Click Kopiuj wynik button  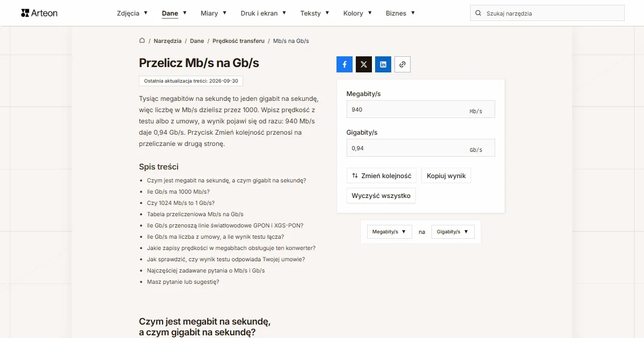click(x=446, y=175)
